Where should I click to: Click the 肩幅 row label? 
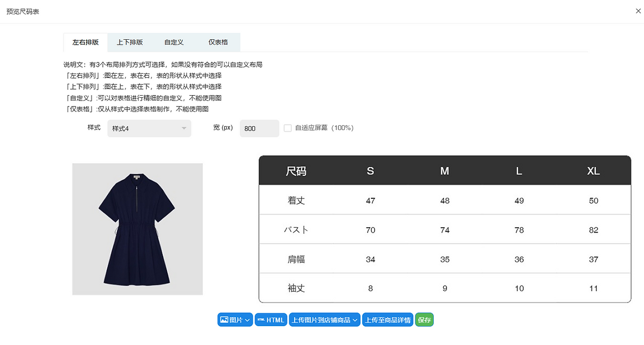[x=296, y=259]
